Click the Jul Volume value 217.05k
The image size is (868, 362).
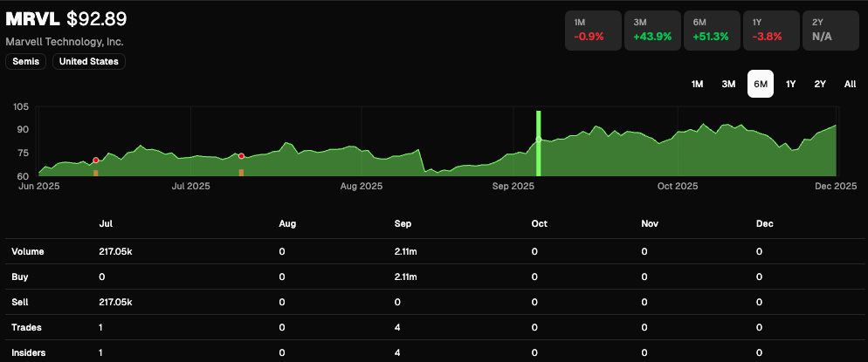pos(115,251)
